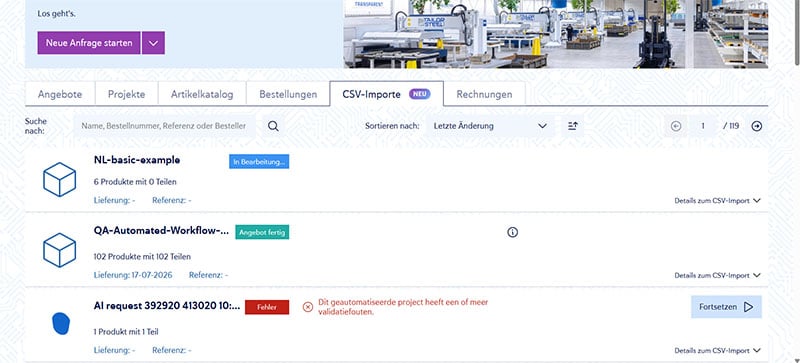Image resolution: width=800 pixels, height=363 pixels.
Task: Click the red error circle icon
Action: (x=308, y=307)
